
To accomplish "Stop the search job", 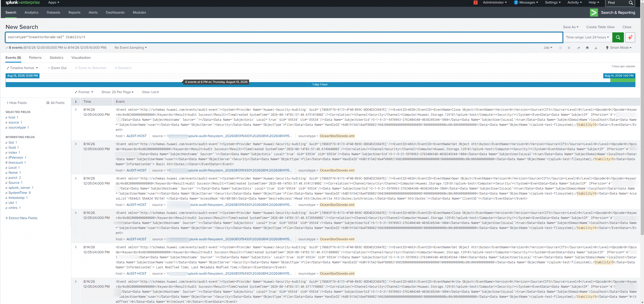I will (569, 48).
